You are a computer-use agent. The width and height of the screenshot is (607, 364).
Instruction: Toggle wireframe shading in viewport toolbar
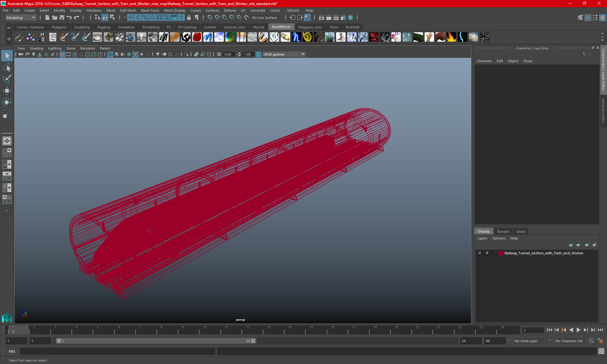tap(110, 54)
